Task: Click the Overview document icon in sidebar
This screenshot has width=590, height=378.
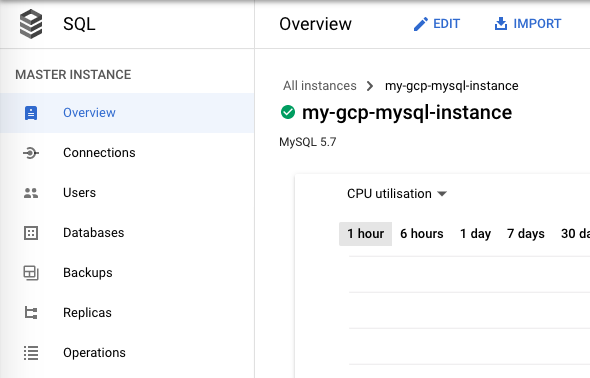Action: point(31,113)
